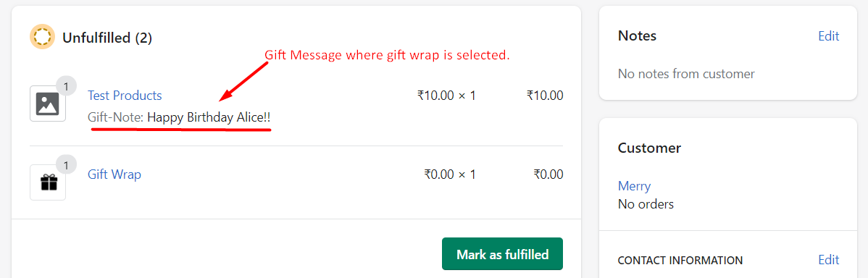Open customer Merry's profile
868x278 pixels.
(635, 186)
